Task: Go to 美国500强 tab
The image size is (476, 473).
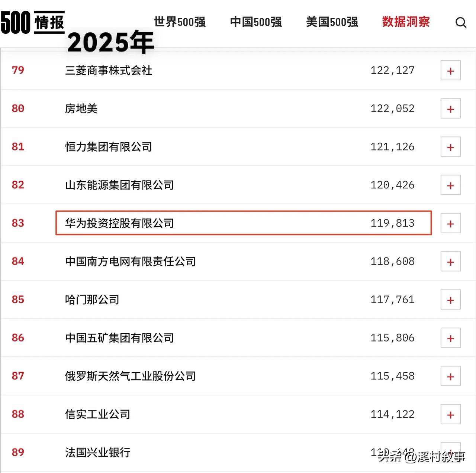Action: point(332,22)
